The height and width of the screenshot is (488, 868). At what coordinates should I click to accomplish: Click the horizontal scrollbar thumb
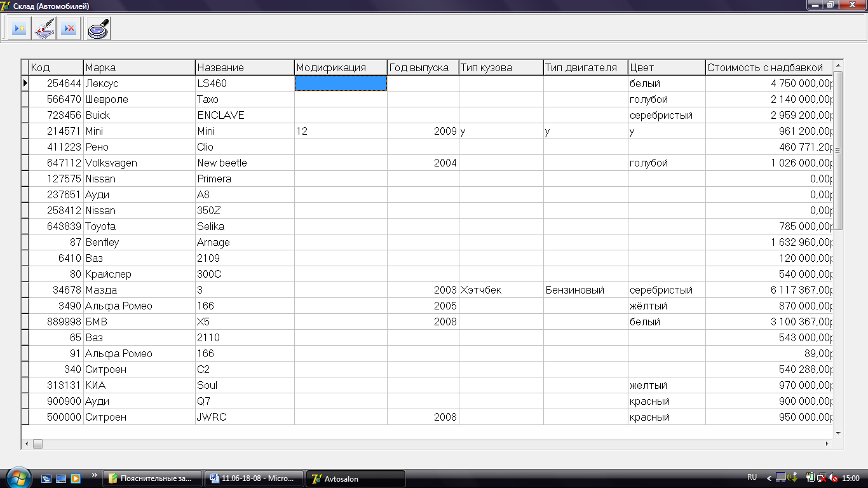tap(37, 444)
